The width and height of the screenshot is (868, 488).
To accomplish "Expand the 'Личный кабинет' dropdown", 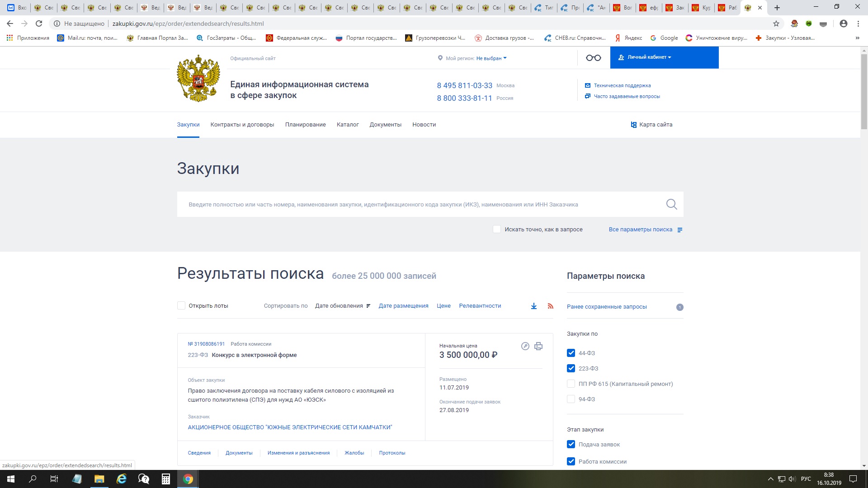I will click(646, 57).
